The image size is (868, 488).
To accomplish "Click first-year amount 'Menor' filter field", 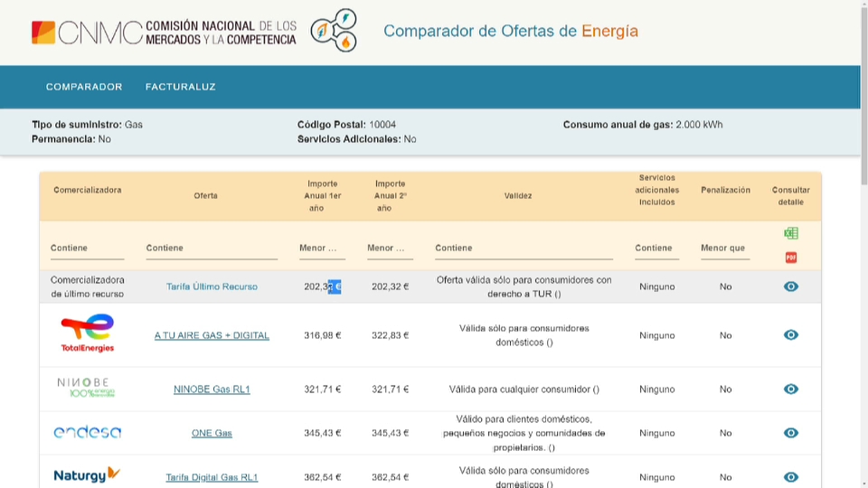I will tap(322, 249).
